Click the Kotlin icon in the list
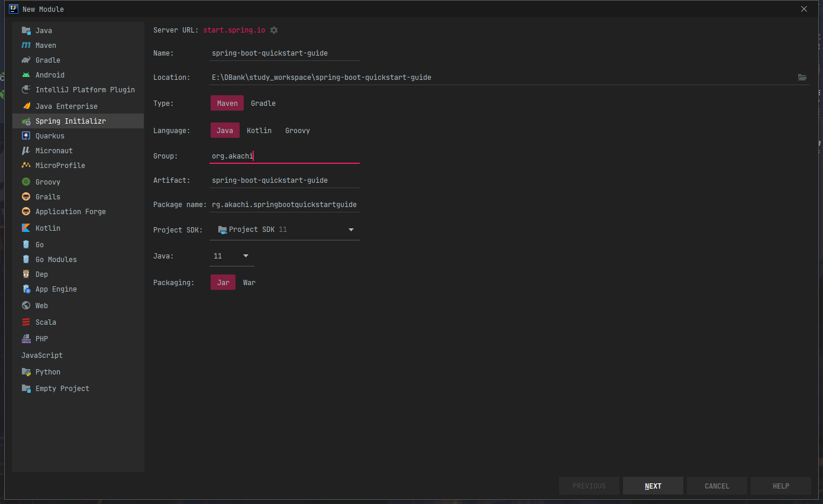 [26, 228]
